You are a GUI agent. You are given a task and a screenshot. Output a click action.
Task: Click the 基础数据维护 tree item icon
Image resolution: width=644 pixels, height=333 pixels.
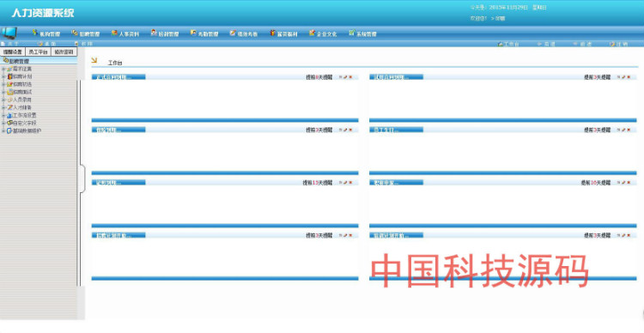(x=9, y=130)
